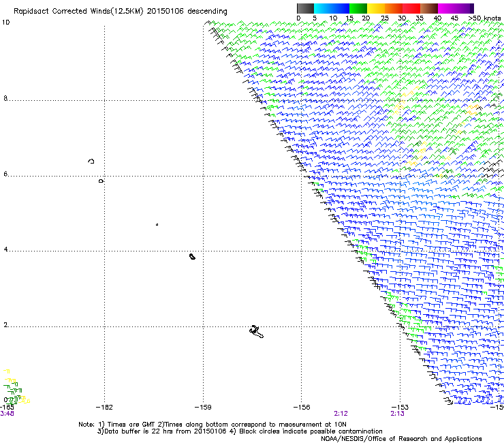Click the purple 45-50 knots color swatch

tap(464, 8)
